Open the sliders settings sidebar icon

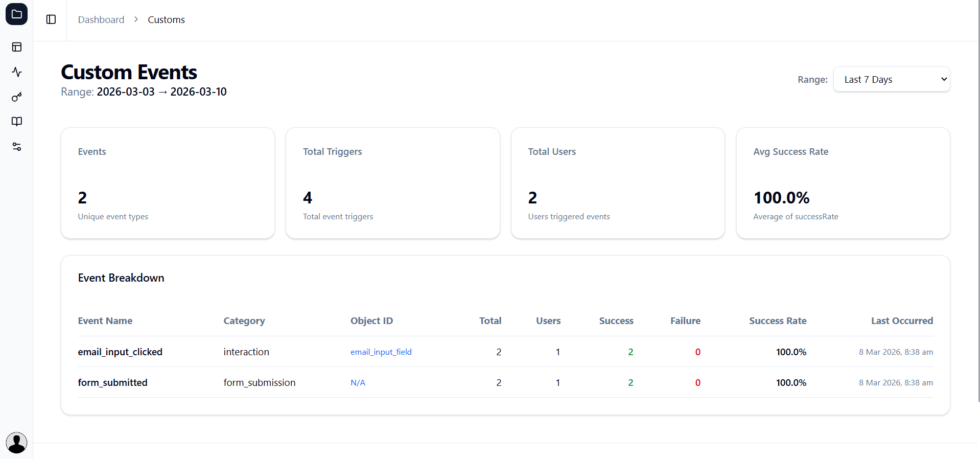pos(17,147)
